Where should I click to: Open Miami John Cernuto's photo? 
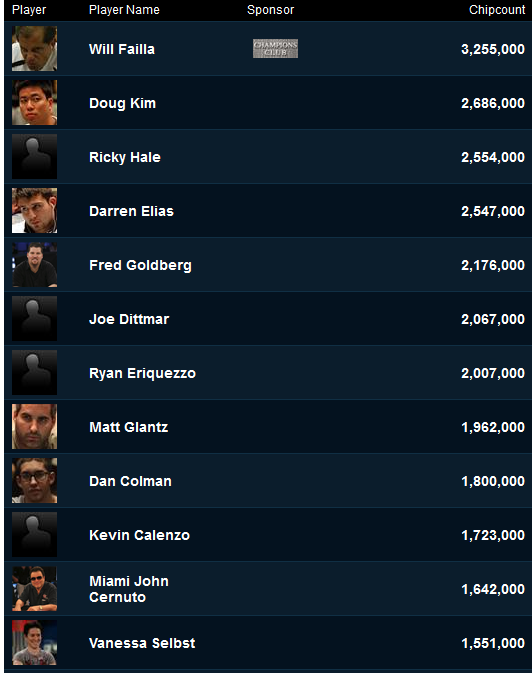34,589
